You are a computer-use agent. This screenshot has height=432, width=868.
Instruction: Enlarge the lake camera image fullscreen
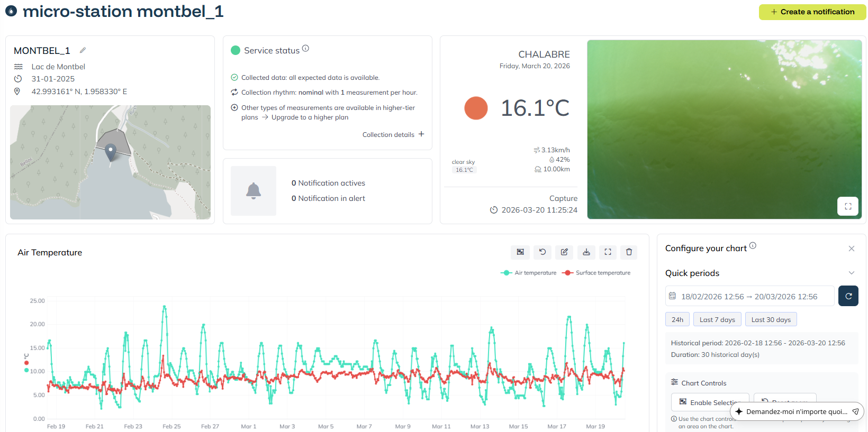tap(847, 206)
